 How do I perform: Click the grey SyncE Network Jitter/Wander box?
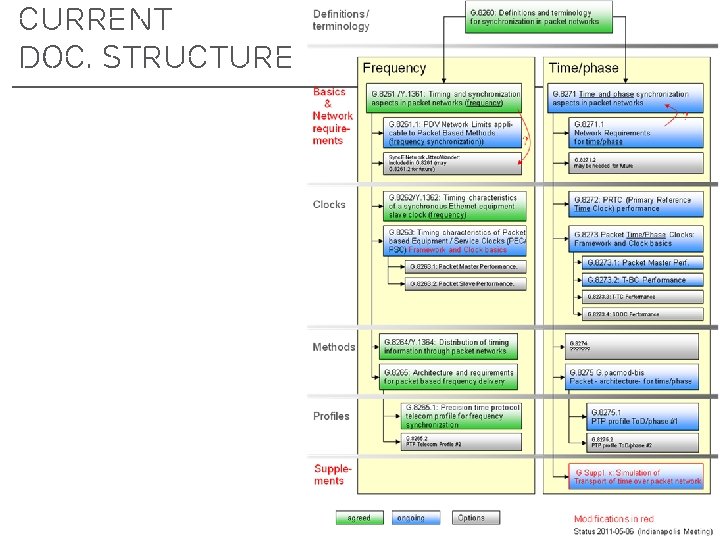click(x=452, y=163)
